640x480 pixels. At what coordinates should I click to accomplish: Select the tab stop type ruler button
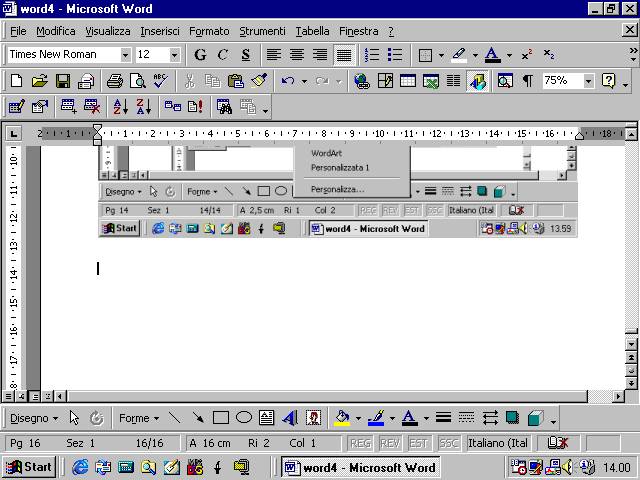tap(13, 133)
